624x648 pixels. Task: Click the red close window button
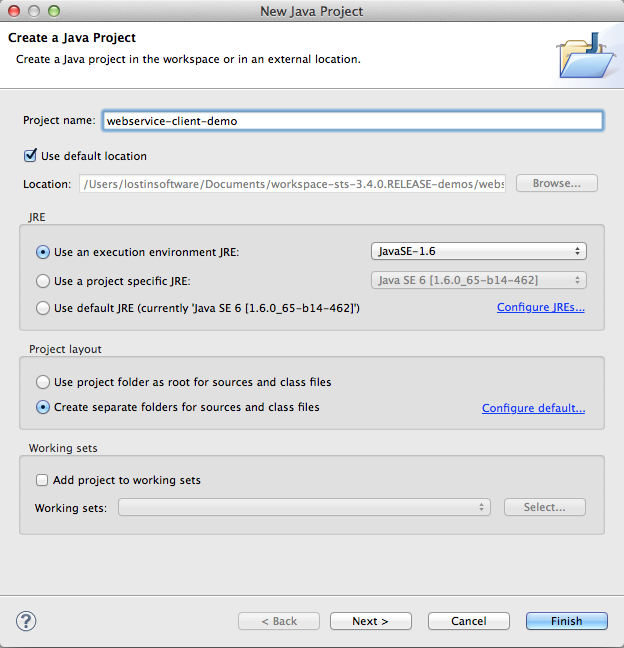(14, 11)
